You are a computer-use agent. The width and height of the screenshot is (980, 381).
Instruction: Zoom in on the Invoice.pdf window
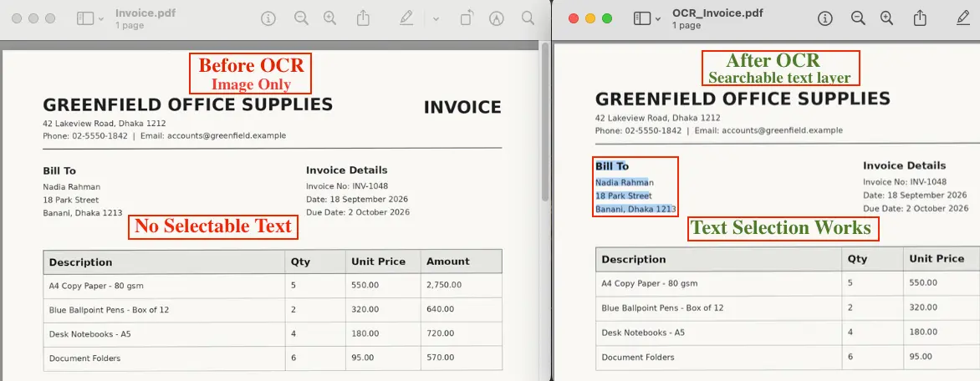(330, 18)
